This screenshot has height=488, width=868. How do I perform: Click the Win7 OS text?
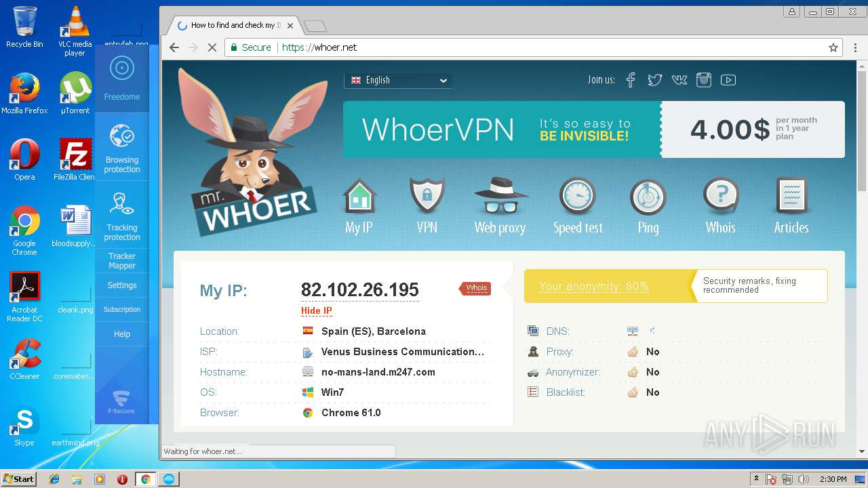[332, 392]
